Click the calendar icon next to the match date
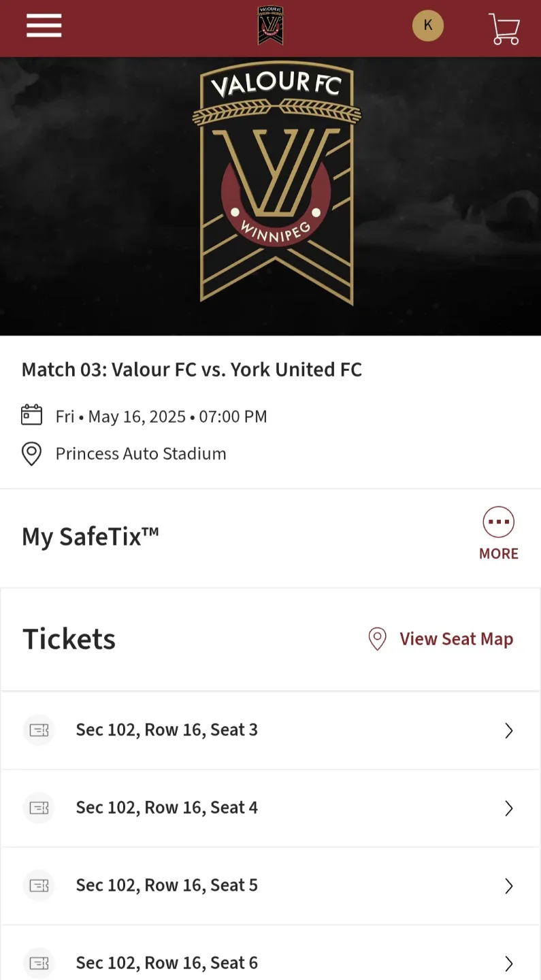Image resolution: width=541 pixels, height=980 pixels. tap(32, 415)
